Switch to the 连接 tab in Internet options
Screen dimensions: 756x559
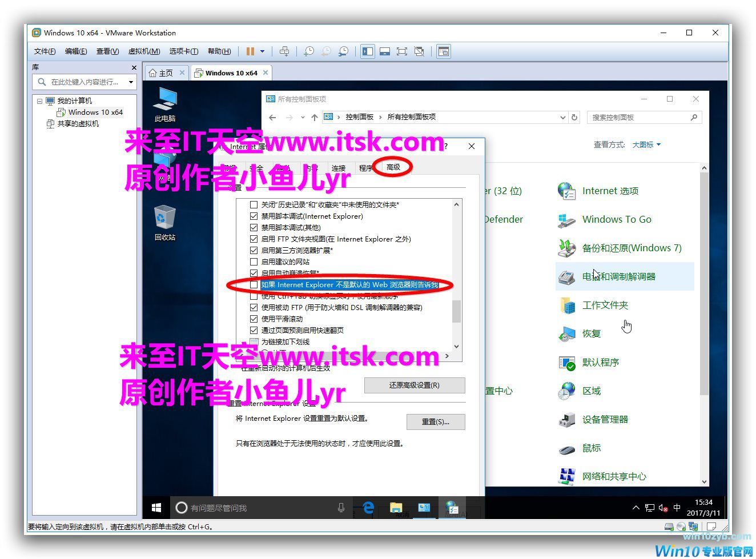[x=339, y=168]
